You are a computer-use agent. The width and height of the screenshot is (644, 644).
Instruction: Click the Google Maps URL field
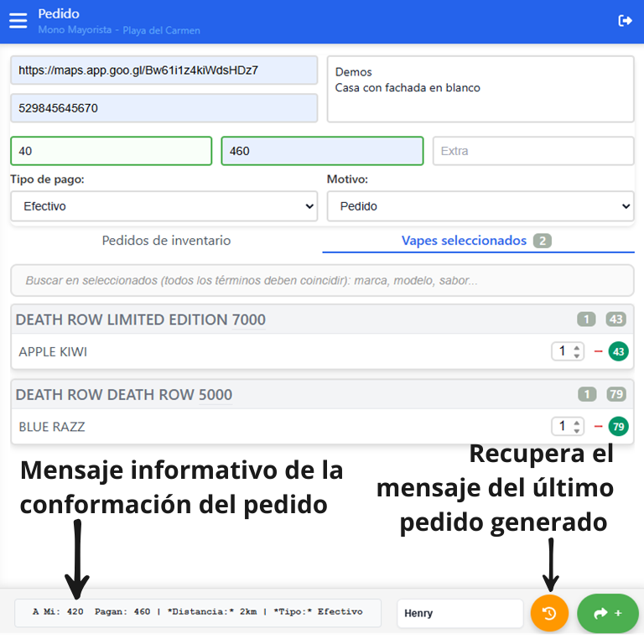[164, 70]
